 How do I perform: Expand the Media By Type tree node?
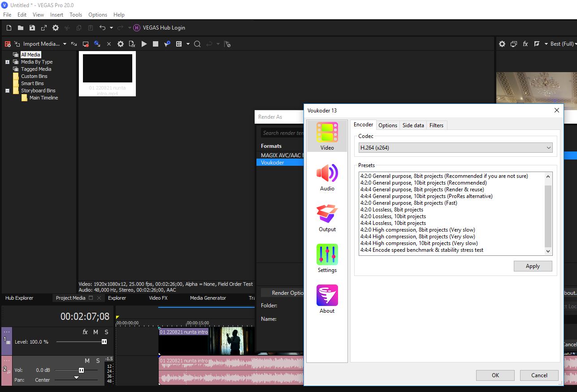pyautogui.click(x=7, y=62)
